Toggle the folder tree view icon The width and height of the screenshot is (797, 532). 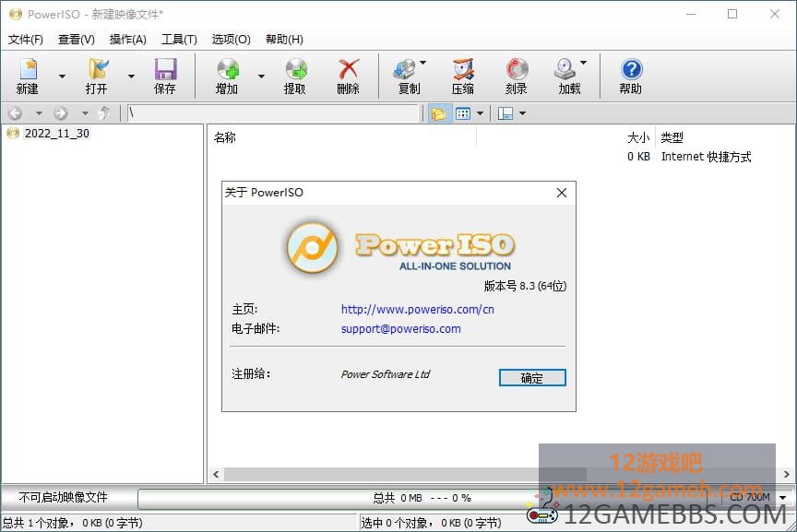pyautogui.click(x=438, y=113)
